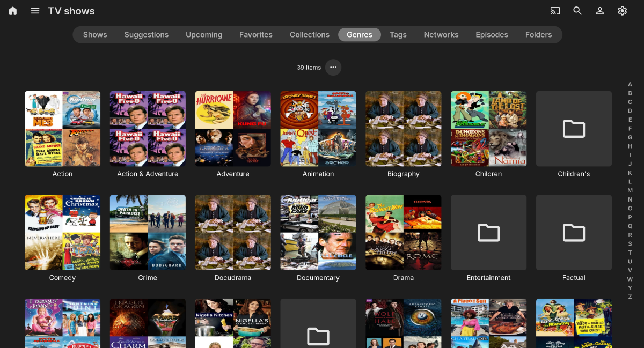
Task: Switch to the Collections tab
Action: 310,35
